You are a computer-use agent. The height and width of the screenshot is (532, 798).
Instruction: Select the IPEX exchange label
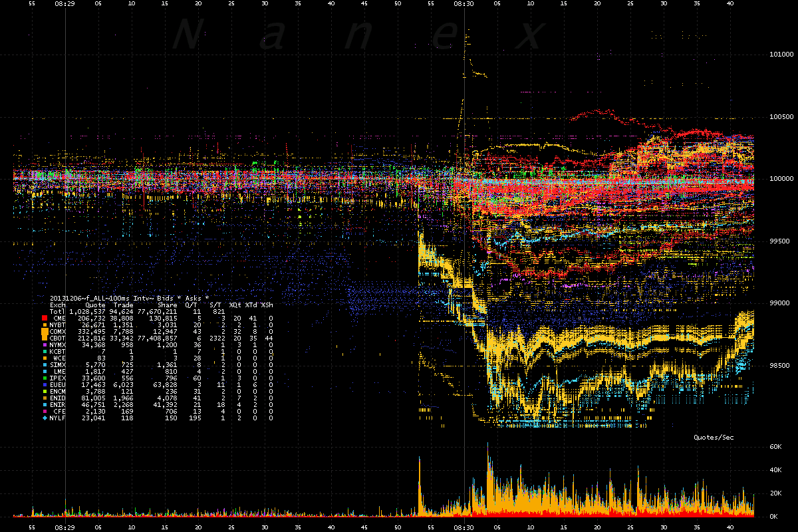coord(58,378)
